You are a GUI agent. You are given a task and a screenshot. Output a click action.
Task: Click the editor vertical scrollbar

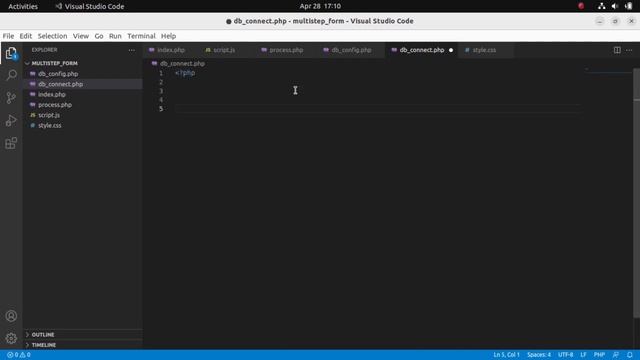point(636,192)
